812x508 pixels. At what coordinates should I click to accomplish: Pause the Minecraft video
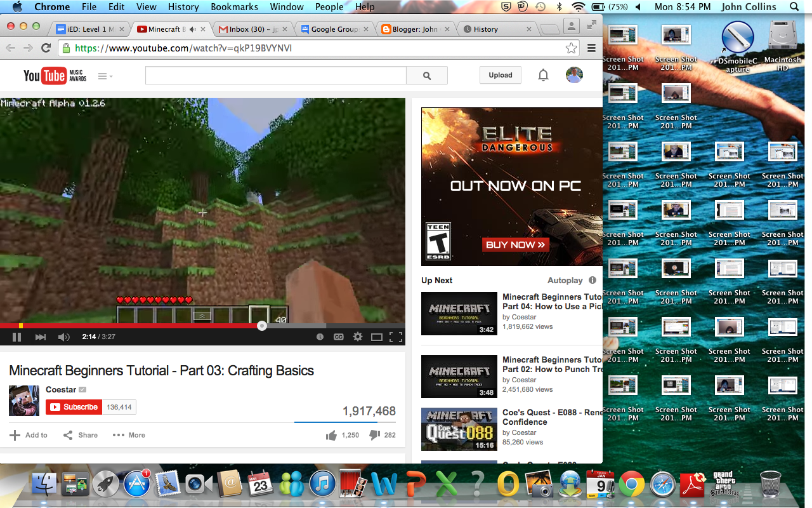17,337
